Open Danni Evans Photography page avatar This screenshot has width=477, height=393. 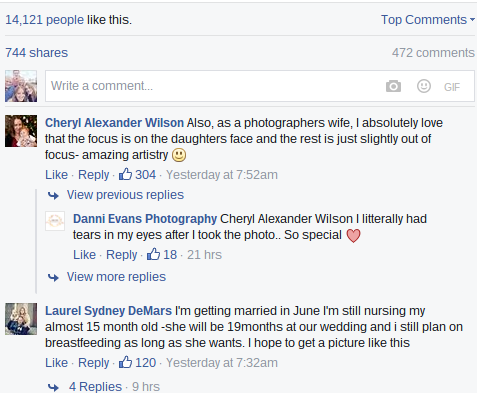(55, 221)
